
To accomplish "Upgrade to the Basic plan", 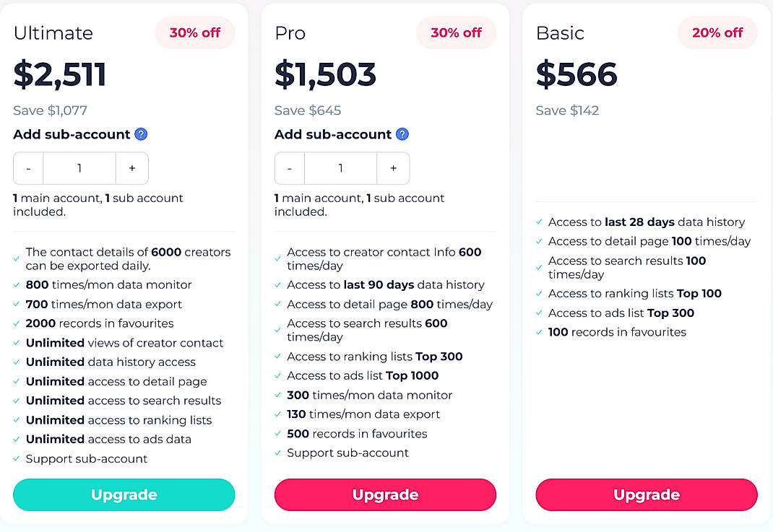I will pos(647,494).
